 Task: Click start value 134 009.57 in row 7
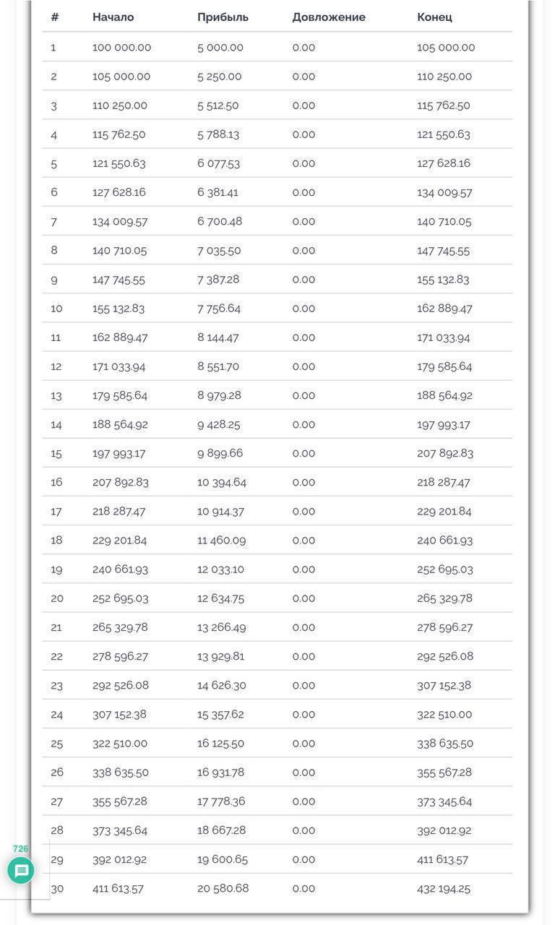(x=120, y=221)
